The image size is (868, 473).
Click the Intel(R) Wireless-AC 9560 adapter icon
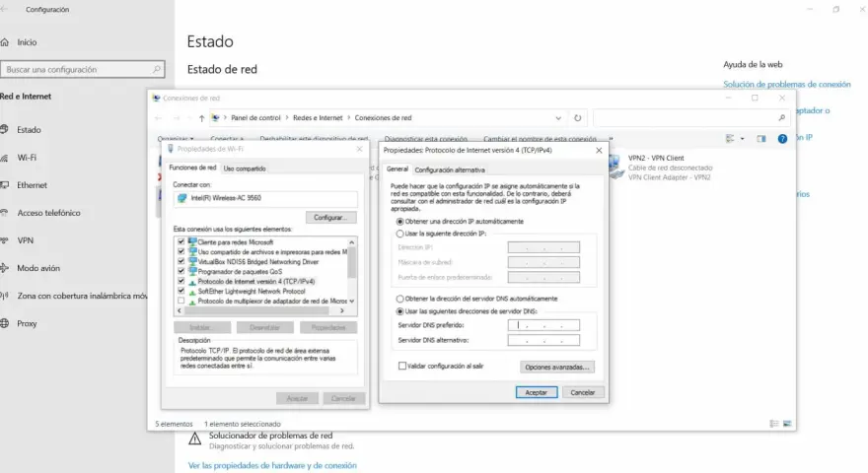(182, 198)
